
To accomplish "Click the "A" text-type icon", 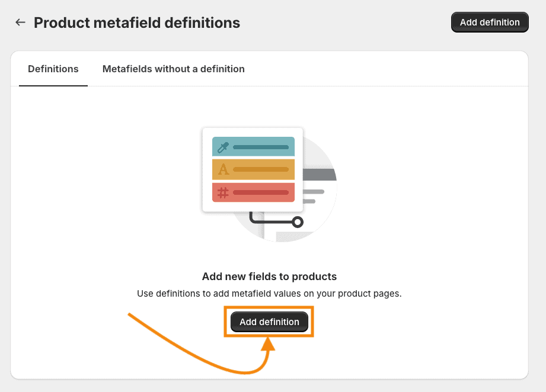I will [222, 170].
